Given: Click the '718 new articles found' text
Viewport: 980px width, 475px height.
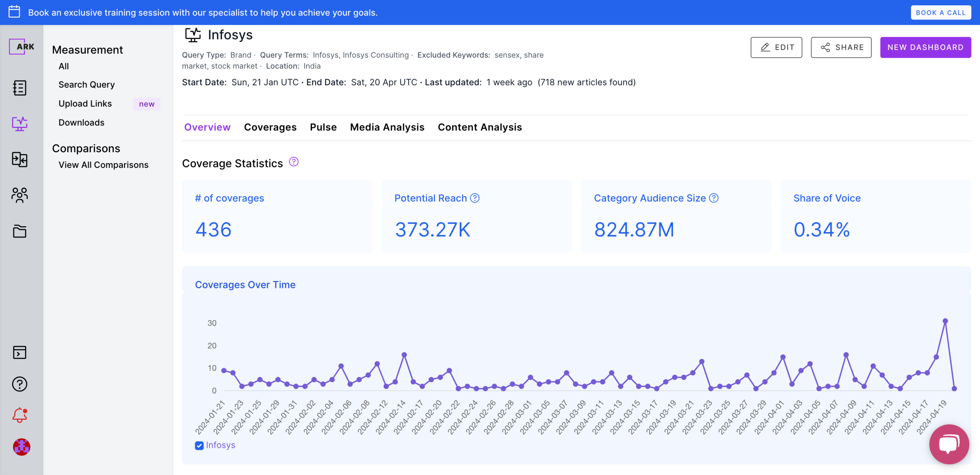Looking at the screenshot, I should (x=587, y=82).
